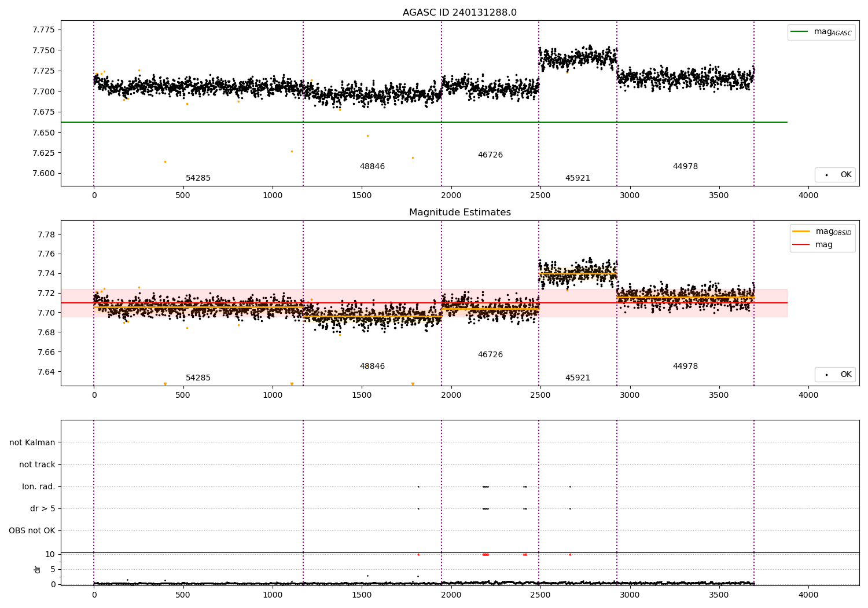The height and width of the screenshot is (608, 868).
Task: Click obsid label 44978 in the middle plot
Action: [x=685, y=366]
